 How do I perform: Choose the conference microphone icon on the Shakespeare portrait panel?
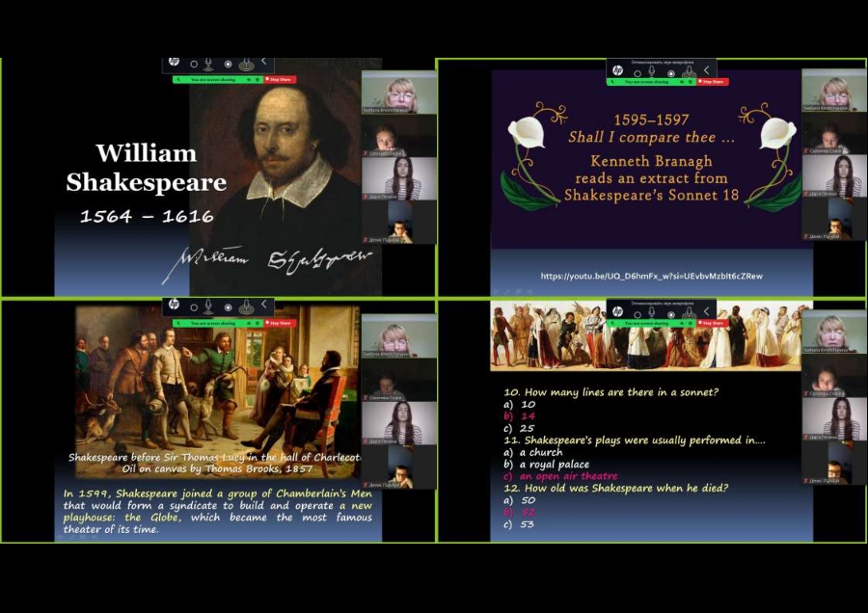[246, 65]
